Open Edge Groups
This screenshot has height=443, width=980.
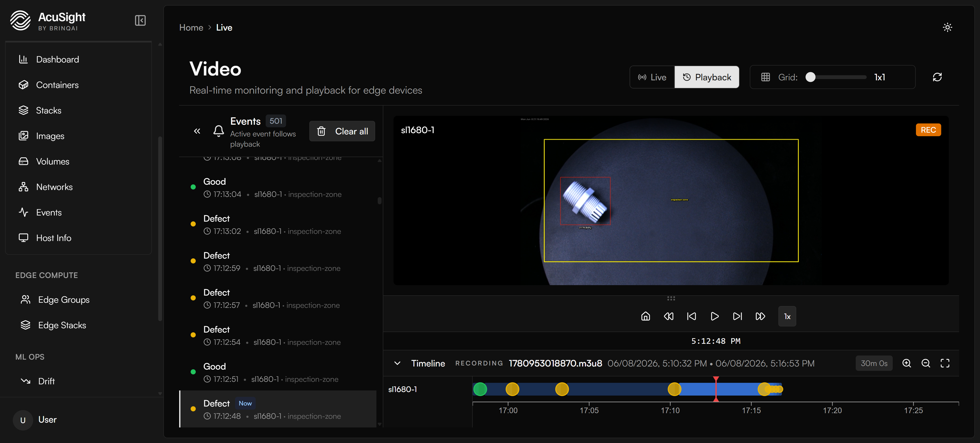(x=78, y=300)
